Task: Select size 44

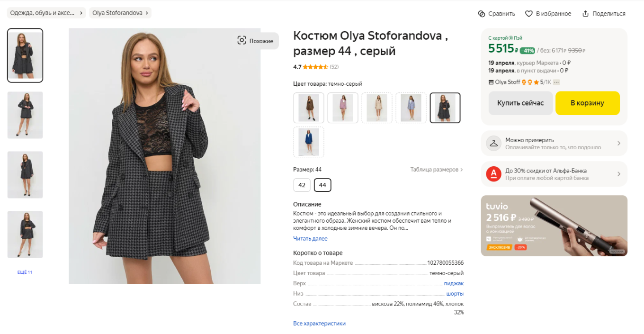Action: [x=322, y=185]
